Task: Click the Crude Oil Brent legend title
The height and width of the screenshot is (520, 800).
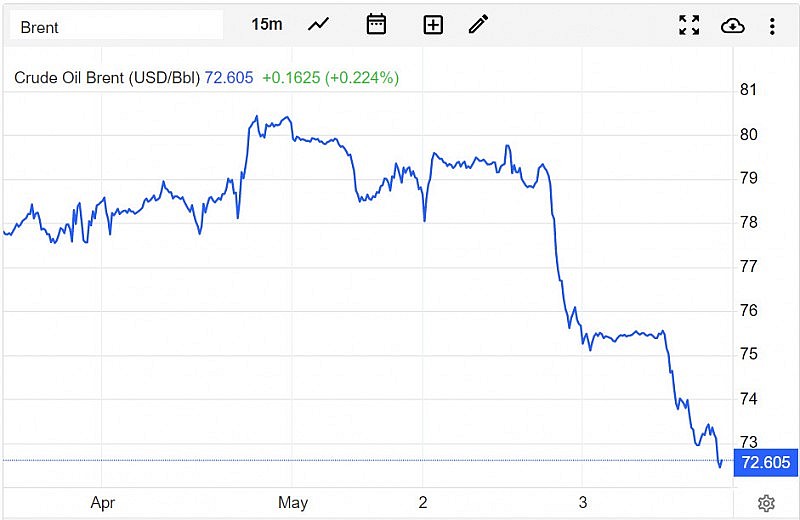Action: (x=107, y=77)
